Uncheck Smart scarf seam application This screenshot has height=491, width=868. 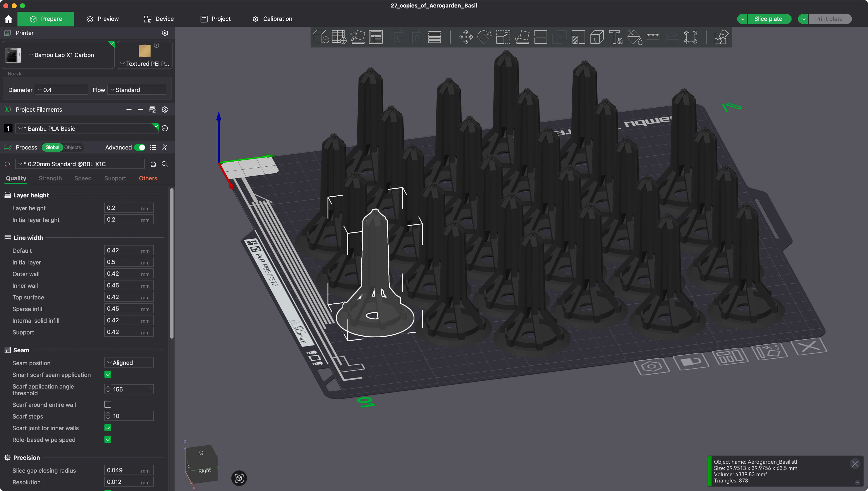108,374
